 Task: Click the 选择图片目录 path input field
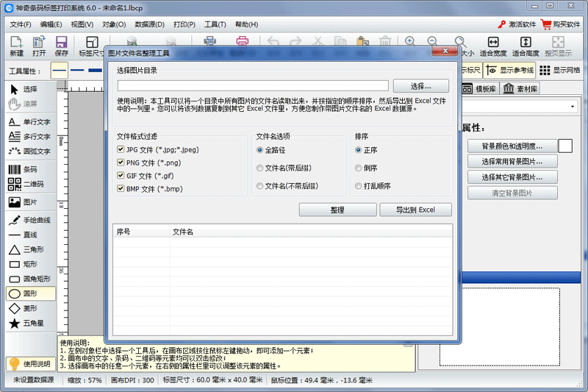252,86
